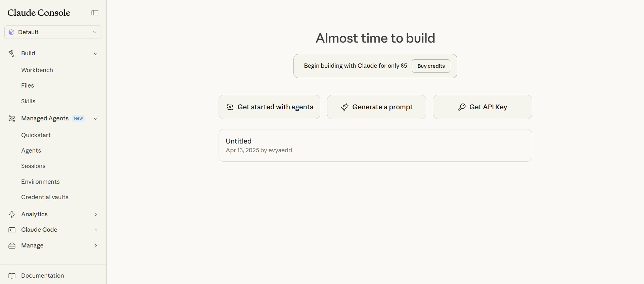Expand the Analytics section arrow
The width and height of the screenshot is (644, 284).
pyautogui.click(x=96, y=215)
